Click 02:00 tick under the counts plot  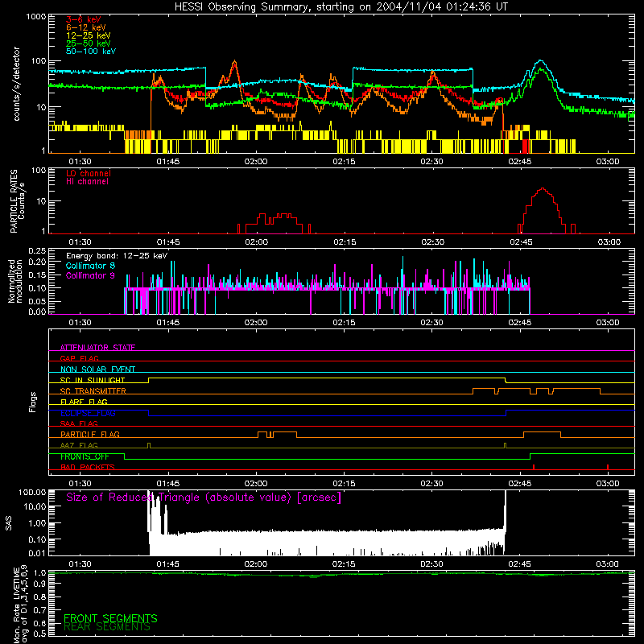(x=256, y=162)
